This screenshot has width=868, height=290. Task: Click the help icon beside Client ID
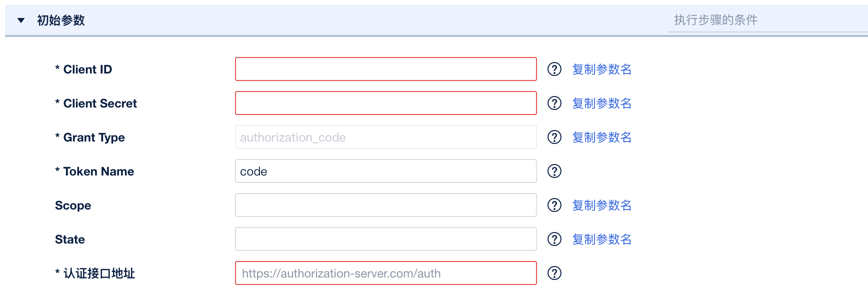click(x=554, y=69)
